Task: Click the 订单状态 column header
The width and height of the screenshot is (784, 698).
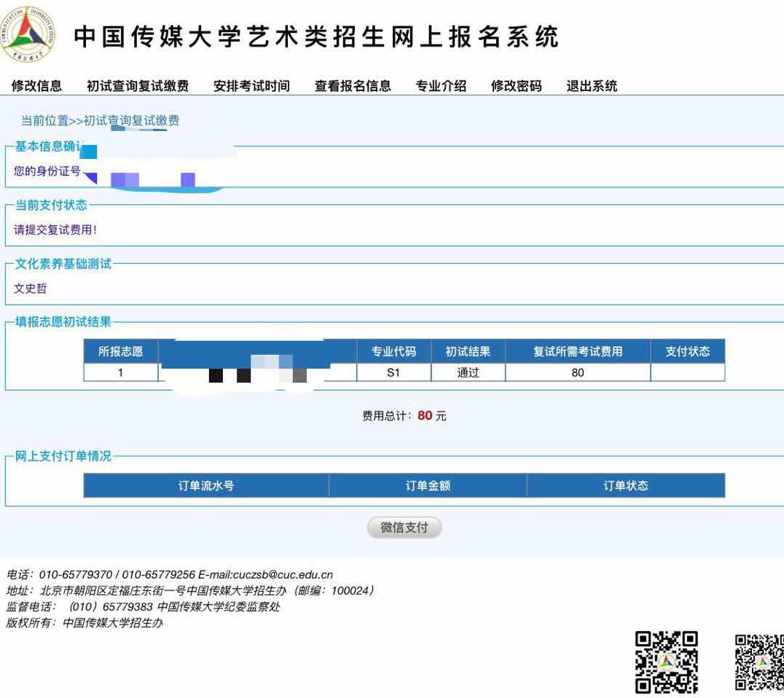Action: coord(626,485)
